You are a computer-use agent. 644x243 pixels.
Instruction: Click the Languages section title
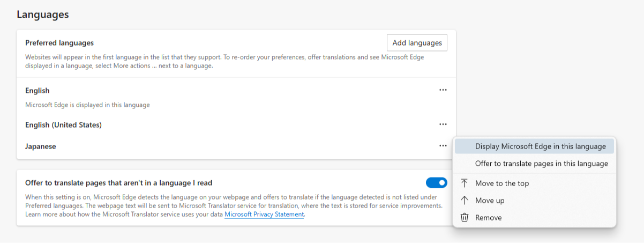click(x=42, y=14)
